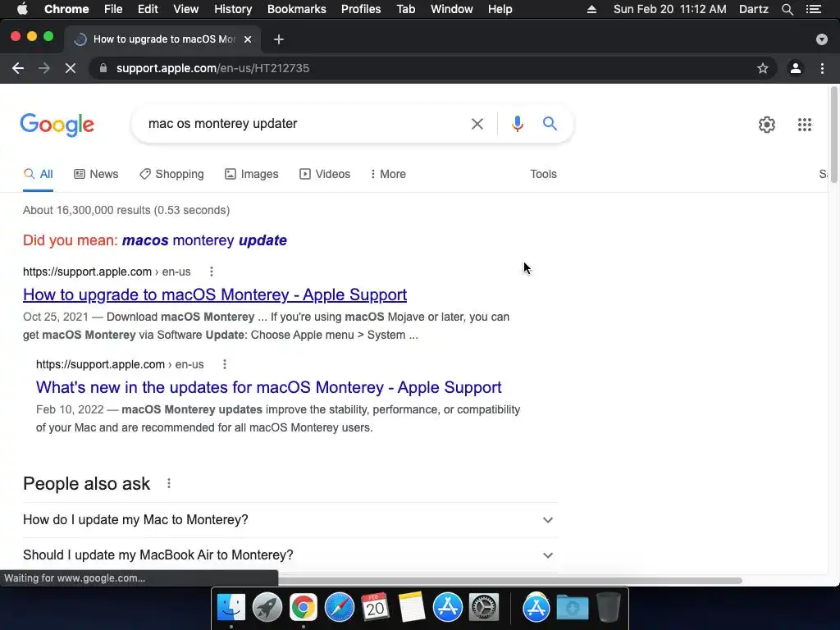Click the 'Dartz' user name in menu bar

tap(753, 9)
